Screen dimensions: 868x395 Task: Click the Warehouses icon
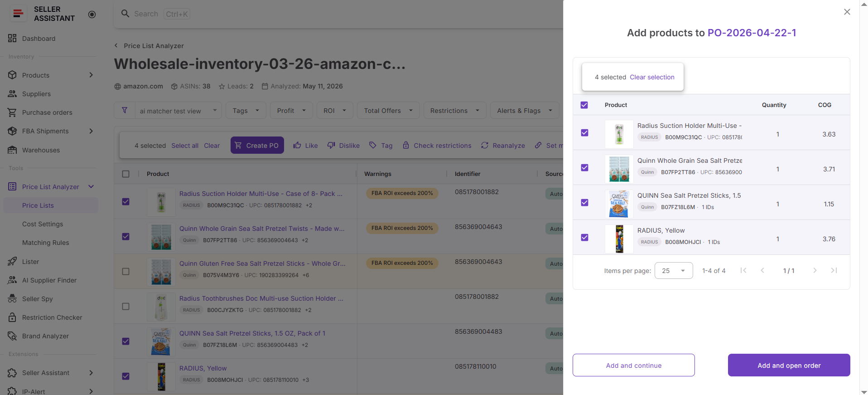click(x=12, y=150)
